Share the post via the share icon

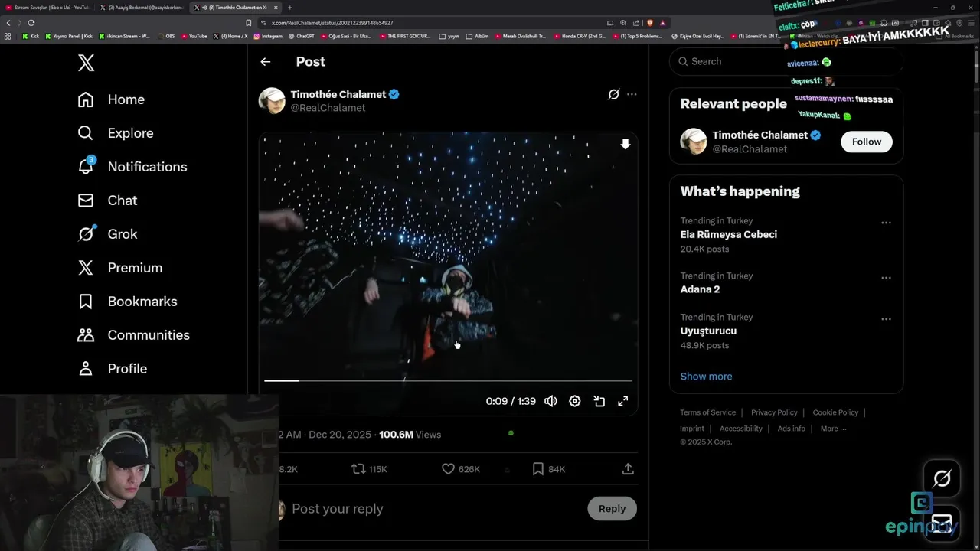[x=628, y=468]
